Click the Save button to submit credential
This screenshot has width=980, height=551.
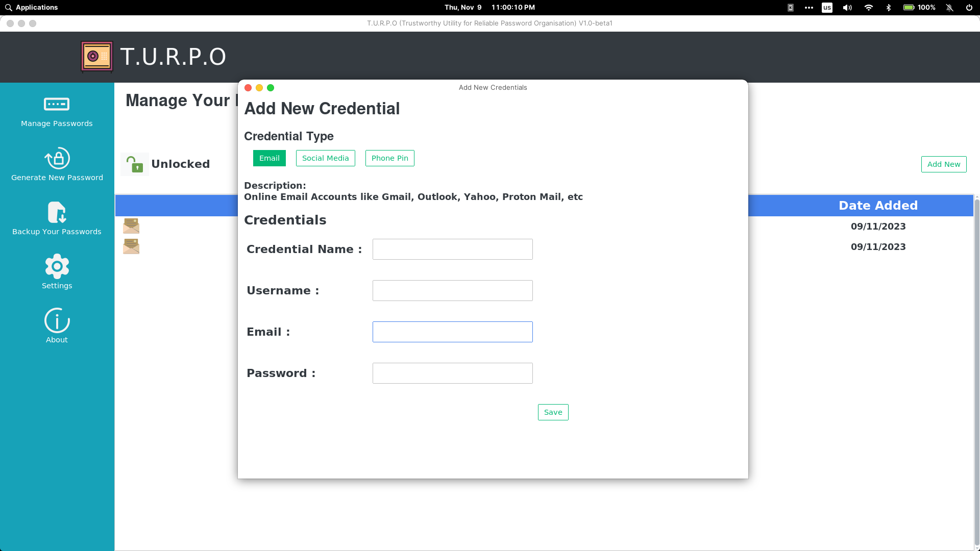tap(553, 412)
